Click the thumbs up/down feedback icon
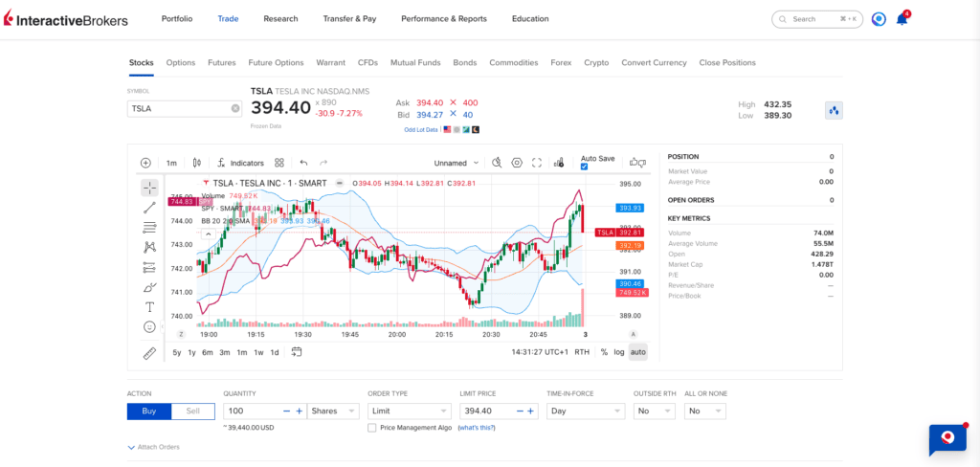The image size is (980, 467). point(637,162)
